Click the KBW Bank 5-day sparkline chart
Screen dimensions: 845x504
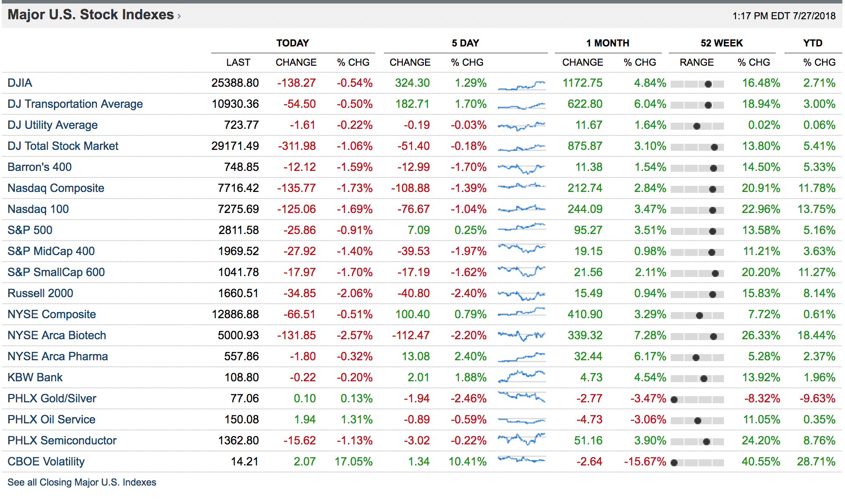pyautogui.click(x=522, y=376)
